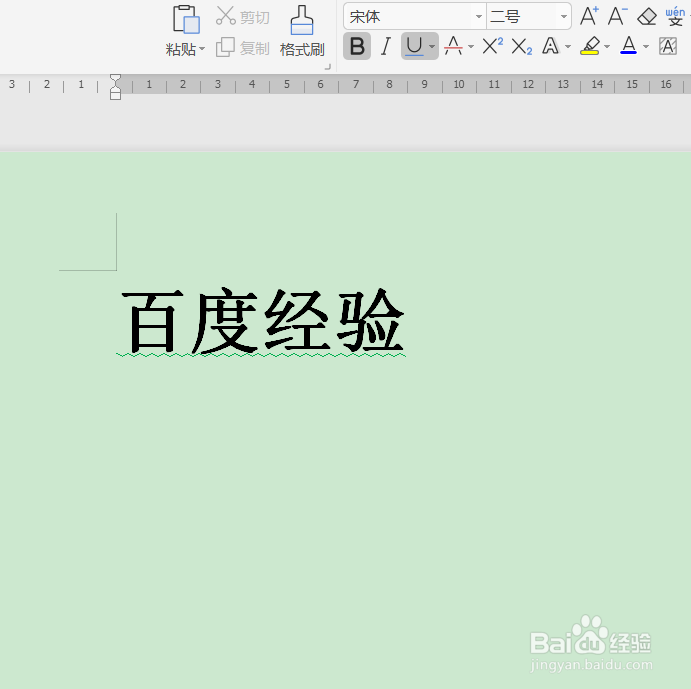Image resolution: width=691 pixels, height=689 pixels.
Task: Open underline style dropdown arrow
Action: (x=432, y=46)
